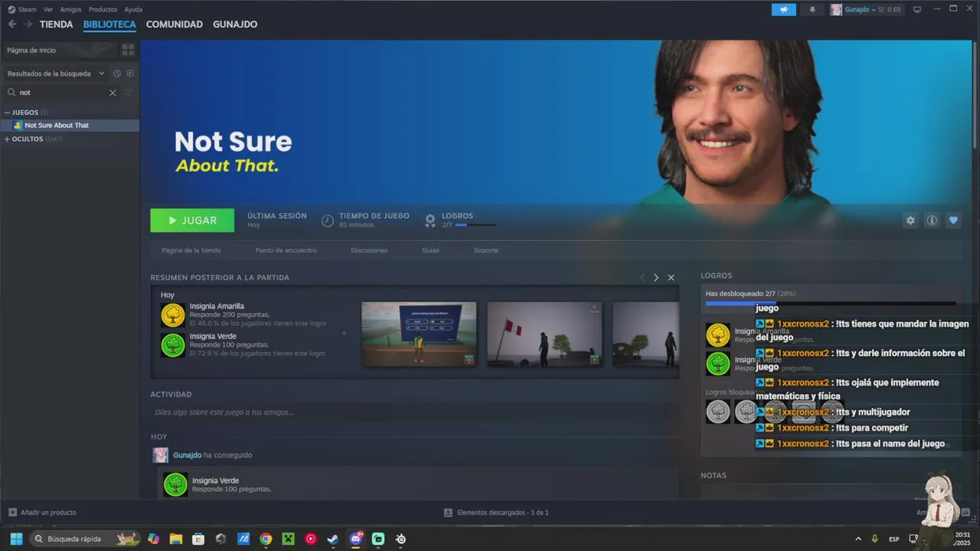The height and width of the screenshot is (551, 980).
Task: Click the library search field
Action: (x=61, y=93)
